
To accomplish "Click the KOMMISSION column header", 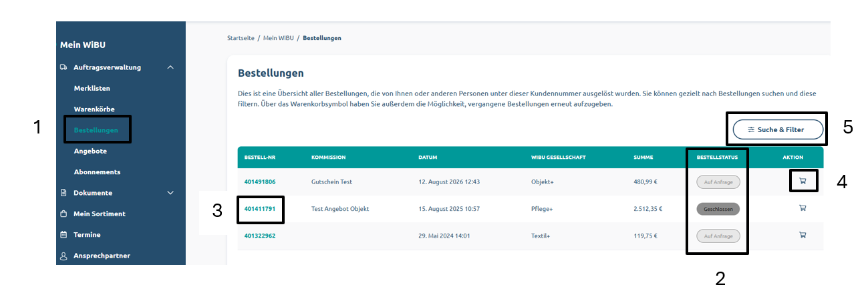I will tap(329, 158).
